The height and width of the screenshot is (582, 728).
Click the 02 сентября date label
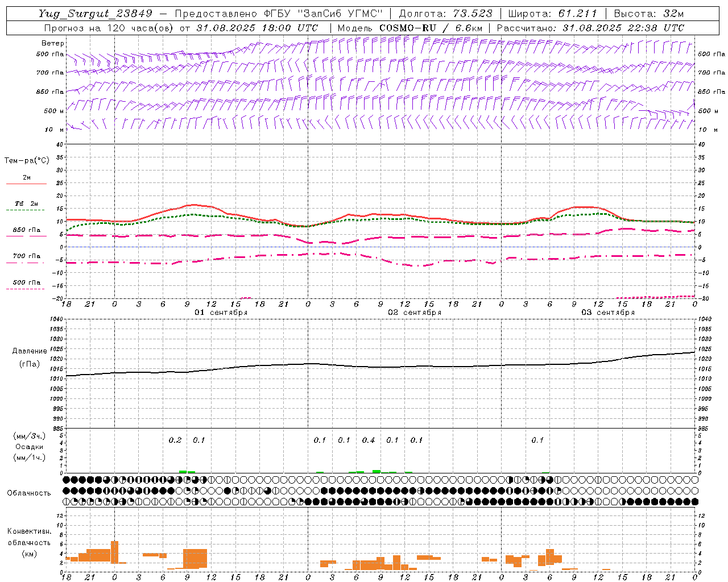click(x=415, y=313)
